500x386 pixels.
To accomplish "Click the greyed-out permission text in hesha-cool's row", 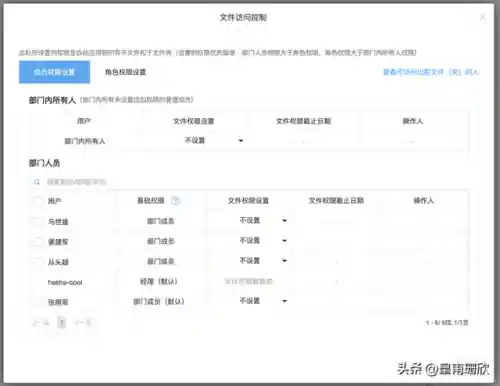I will 248,282.
